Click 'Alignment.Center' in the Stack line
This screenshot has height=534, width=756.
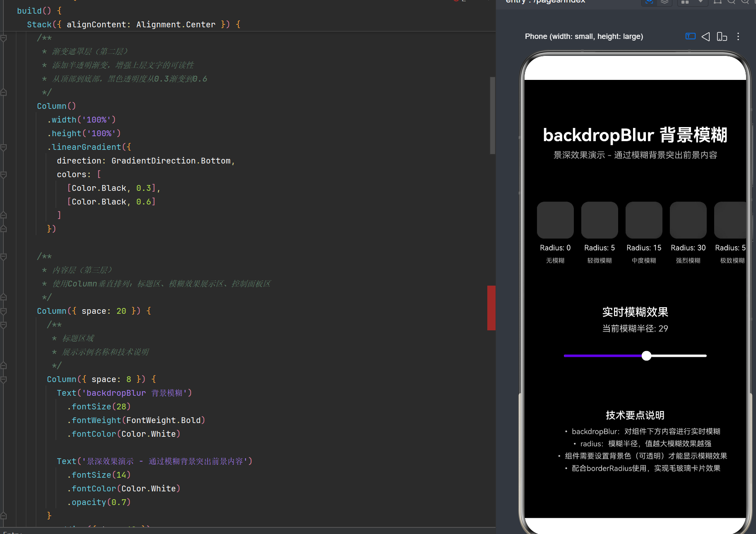tap(176, 24)
